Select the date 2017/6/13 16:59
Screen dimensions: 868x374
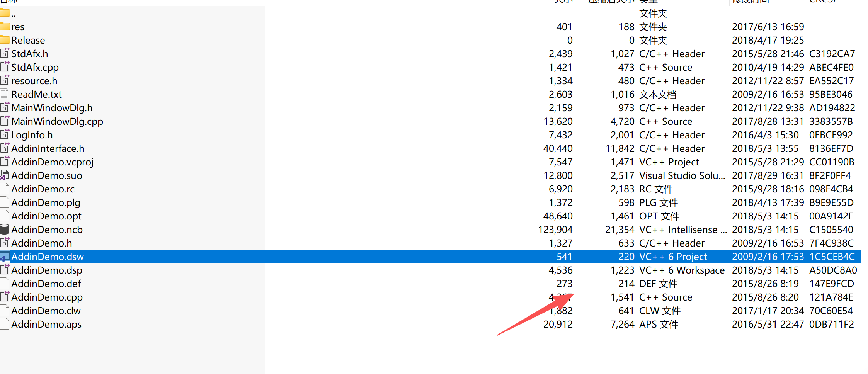click(768, 27)
